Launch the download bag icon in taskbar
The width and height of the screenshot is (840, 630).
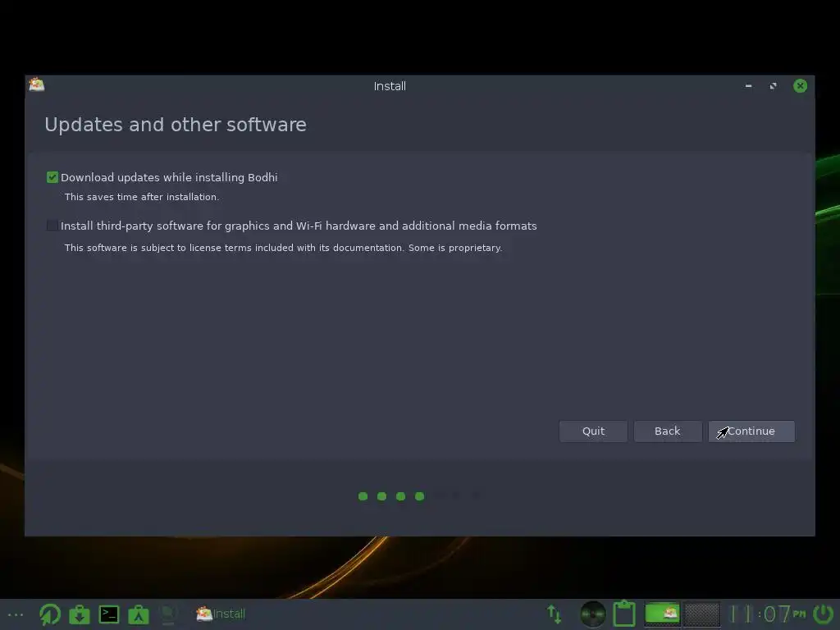coord(80,614)
